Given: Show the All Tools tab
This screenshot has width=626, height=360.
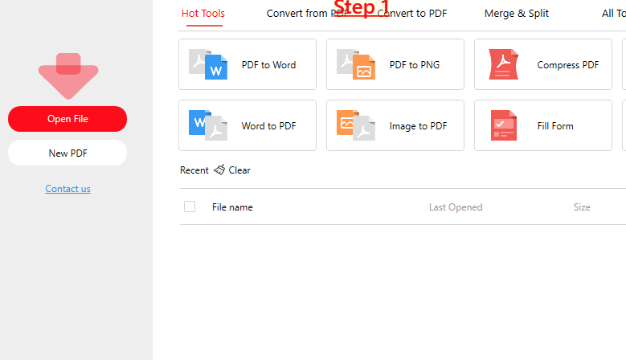Looking at the screenshot, I should click(614, 14).
